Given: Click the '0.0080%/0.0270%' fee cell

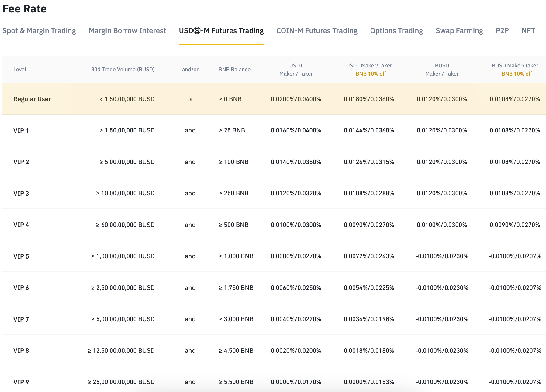Looking at the screenshot, I should [x=296, y=256].
